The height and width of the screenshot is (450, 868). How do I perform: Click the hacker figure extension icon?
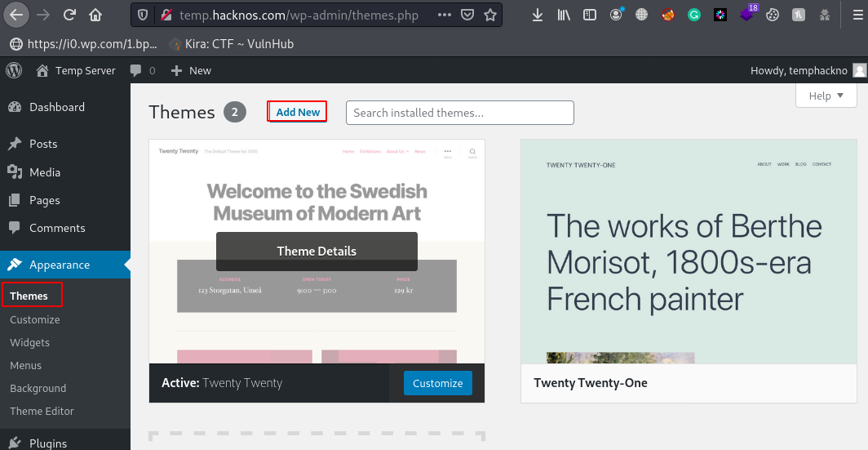coord(824,15)
